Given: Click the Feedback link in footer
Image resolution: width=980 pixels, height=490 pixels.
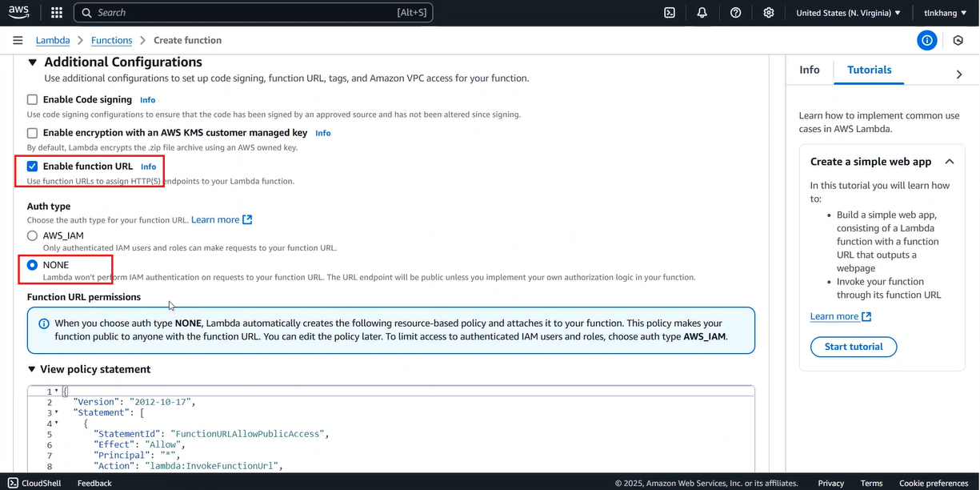Looking at the screenshot, I should coord(94,483).
